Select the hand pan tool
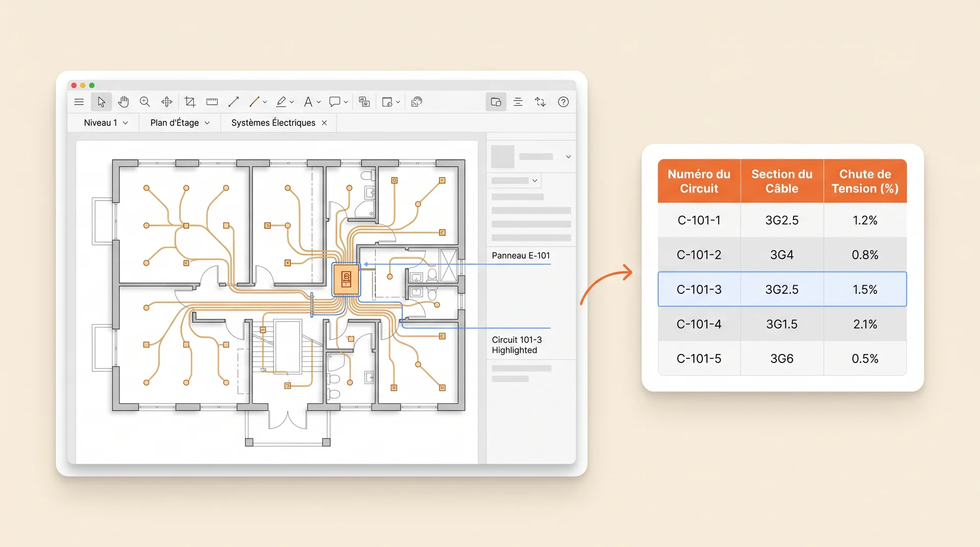 123,102
